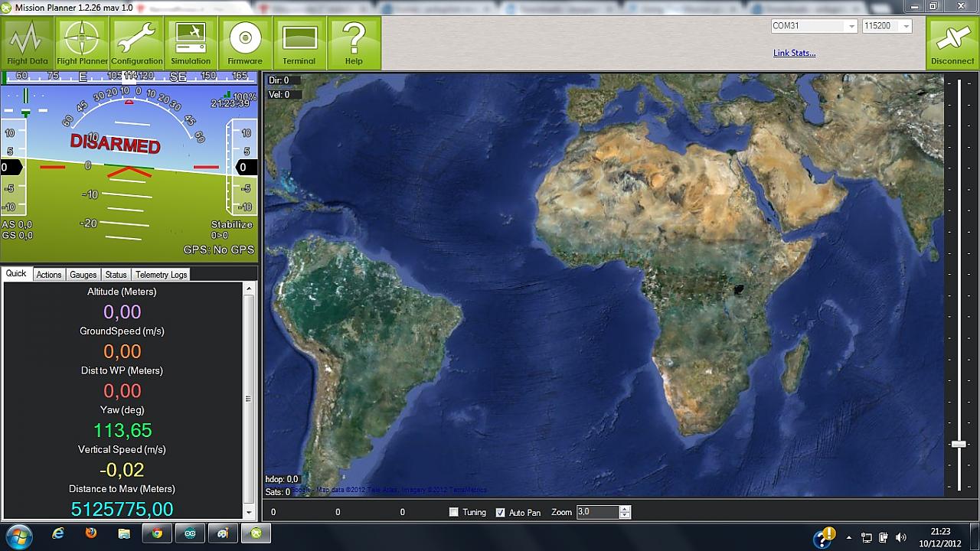Image resolution: width=980 pixels, height=551 pixels.
Task: Enable the Tuning checkbox
Action: coord(454,512)
